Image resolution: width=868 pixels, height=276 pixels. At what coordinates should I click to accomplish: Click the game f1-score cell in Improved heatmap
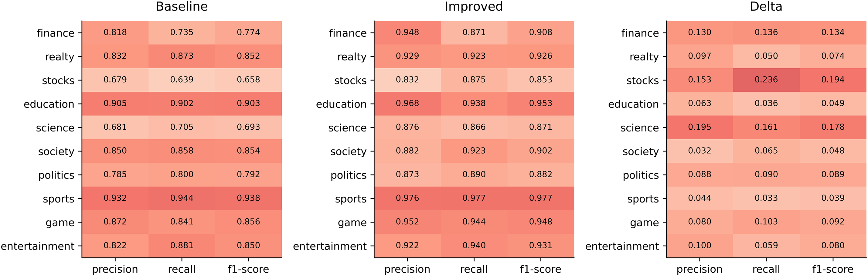pyautogui.click(x=540, y=222)
